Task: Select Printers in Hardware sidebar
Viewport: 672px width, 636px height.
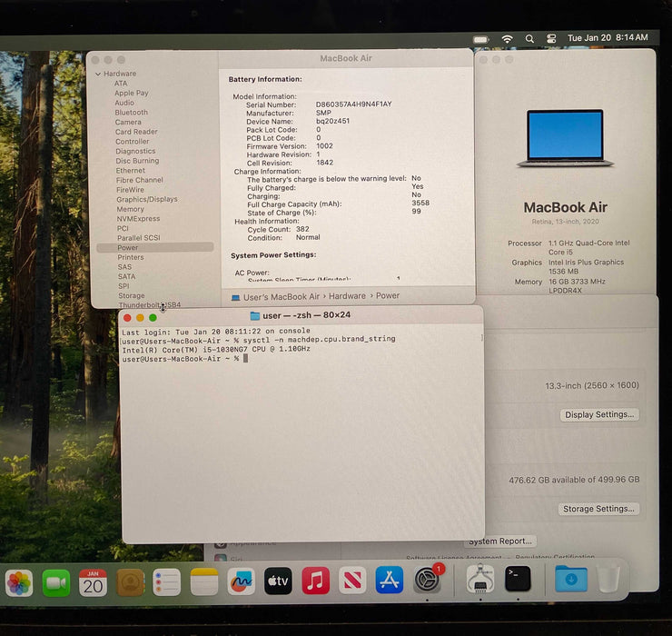Action: 131,257
